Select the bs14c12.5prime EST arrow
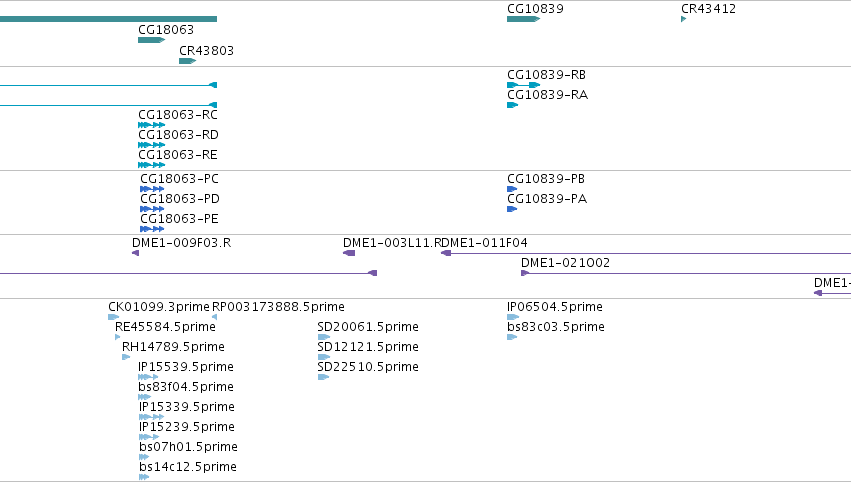 [144, 477]
